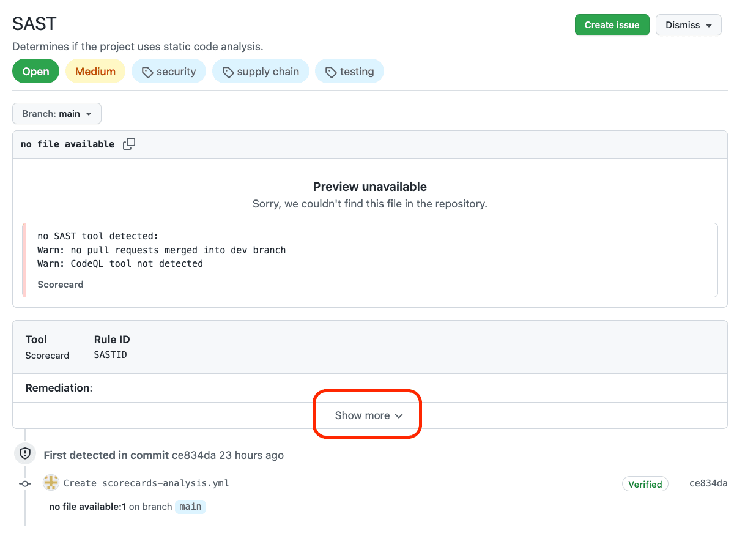Screen dimensions: 756x544
Task: Click the tag icon on the security label
Action: click(x=147, y=71)
